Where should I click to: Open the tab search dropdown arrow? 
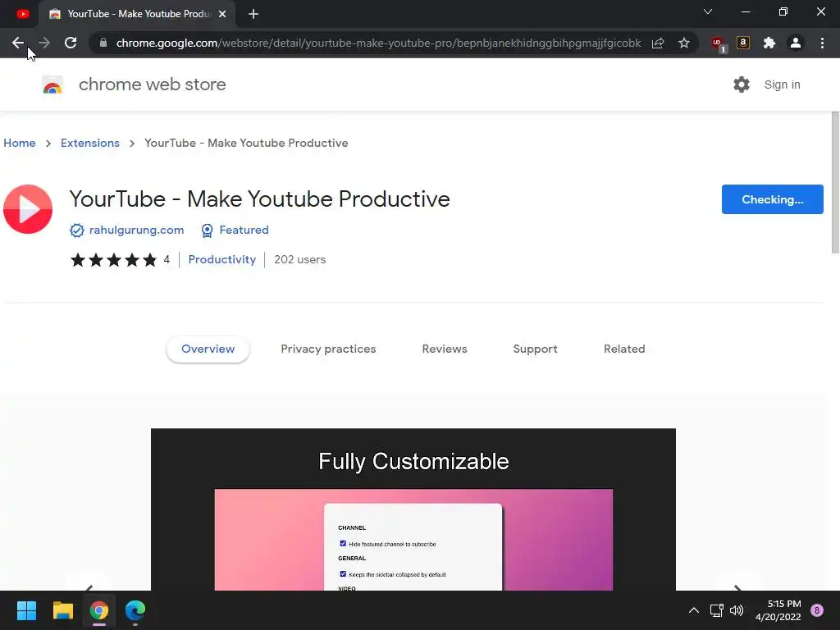708,11
